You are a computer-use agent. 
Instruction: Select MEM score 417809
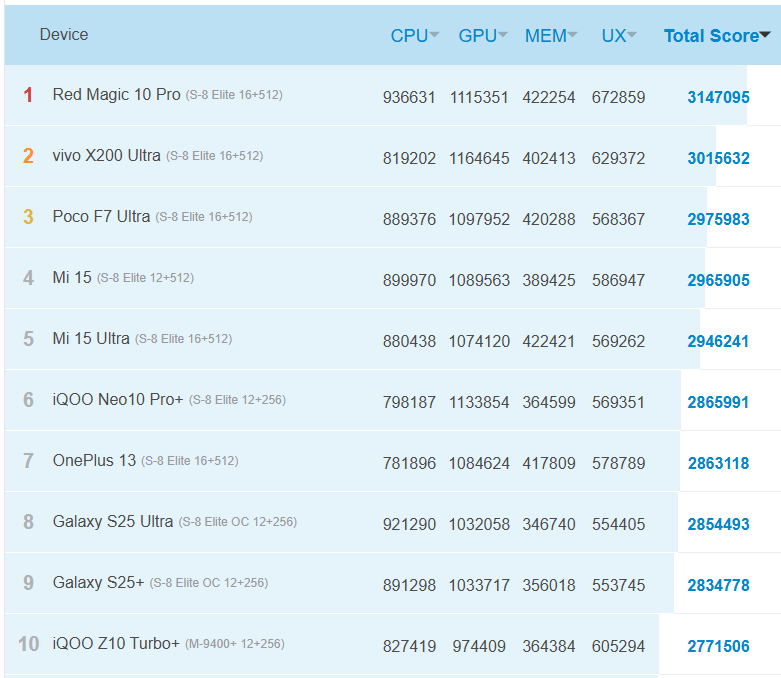[x=548, y=463]
